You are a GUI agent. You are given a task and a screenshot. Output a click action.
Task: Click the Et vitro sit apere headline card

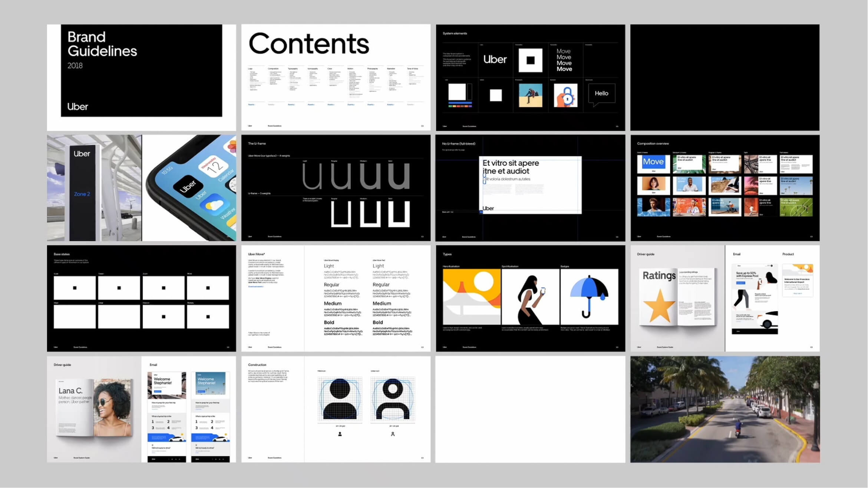[530, 185]
